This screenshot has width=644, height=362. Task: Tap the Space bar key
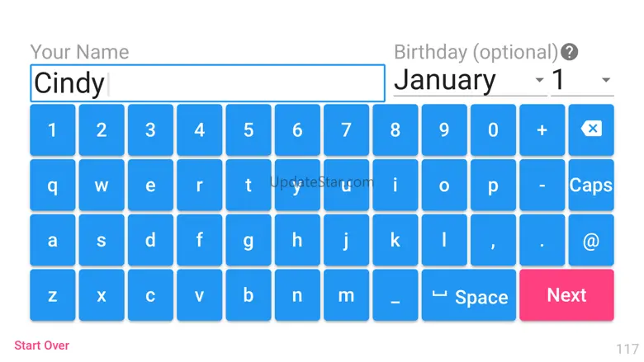pos(469,294)
